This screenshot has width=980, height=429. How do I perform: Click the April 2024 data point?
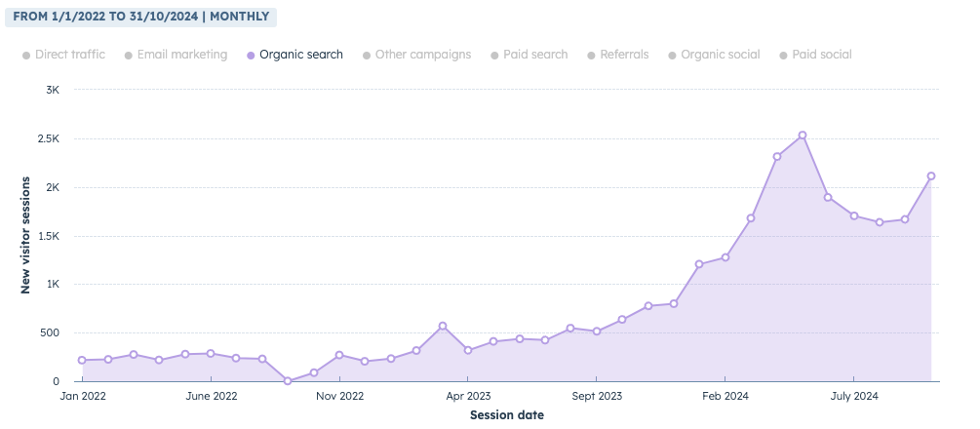coord(777,156)
